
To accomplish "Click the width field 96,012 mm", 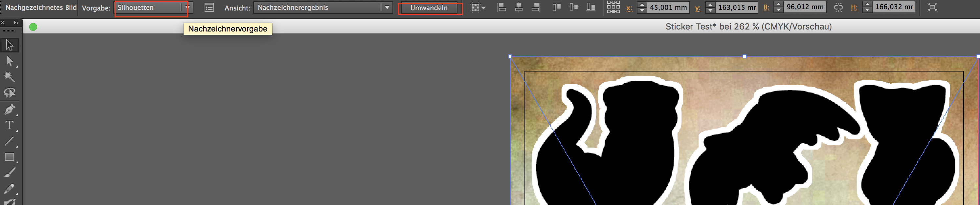I will coord(805,7).
